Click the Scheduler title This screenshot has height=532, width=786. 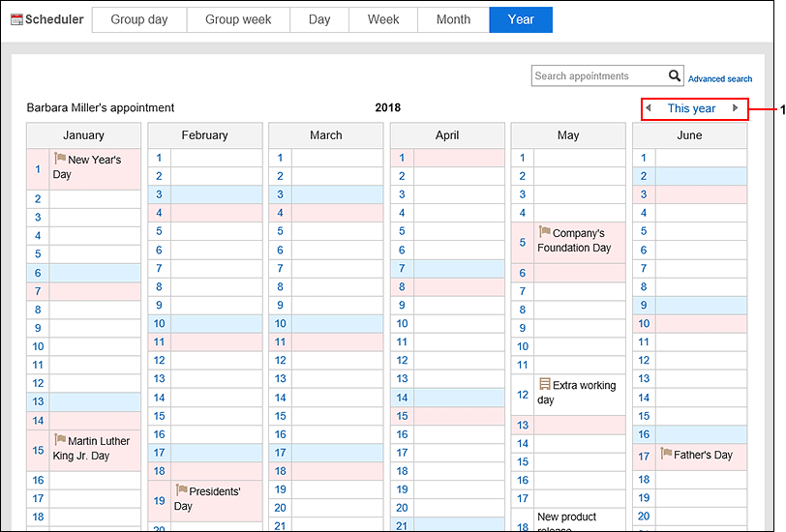(x=54, y=19)
